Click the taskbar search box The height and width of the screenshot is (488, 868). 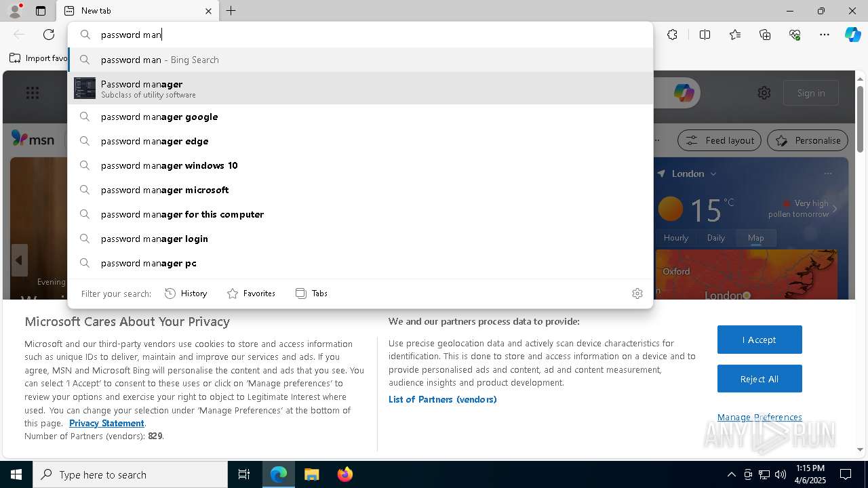pyautogui.click(x=130, y=474)
